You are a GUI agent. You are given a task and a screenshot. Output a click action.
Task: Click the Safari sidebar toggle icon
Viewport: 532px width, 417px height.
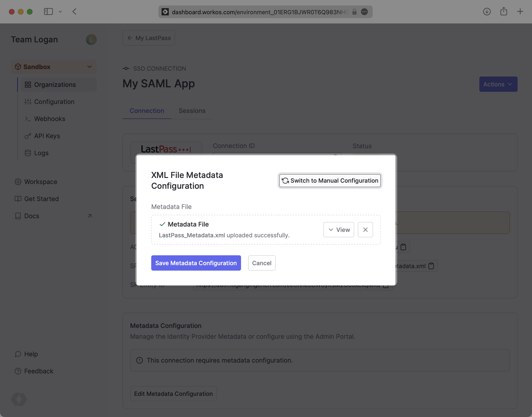coord(48,11)
